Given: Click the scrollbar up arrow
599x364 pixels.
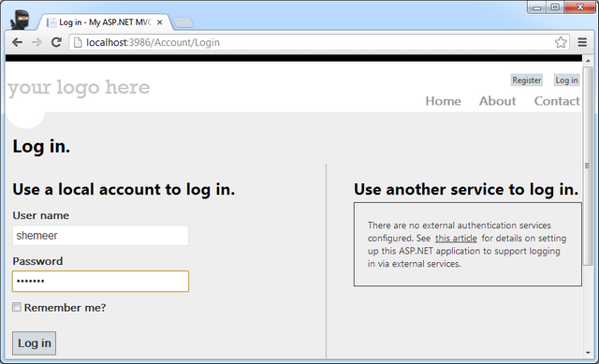Looking at the screenshot, I should click(x=588, y=60).
